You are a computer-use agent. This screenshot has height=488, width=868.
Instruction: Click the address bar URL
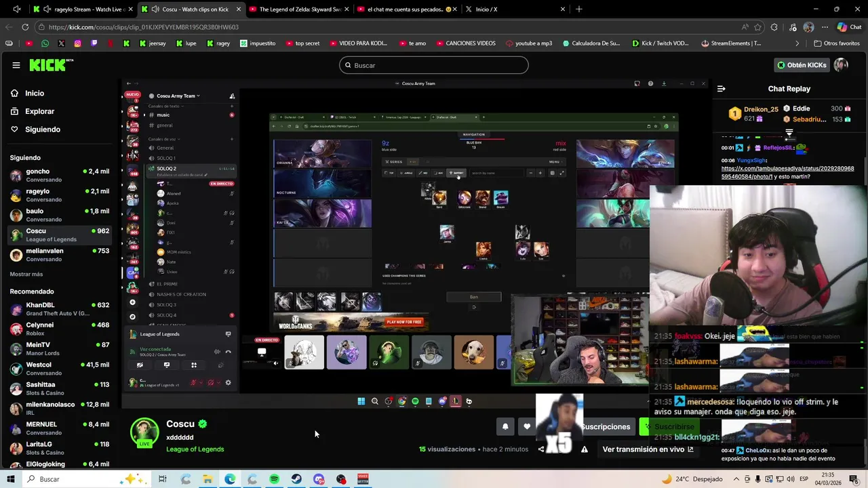click(144, 27)
